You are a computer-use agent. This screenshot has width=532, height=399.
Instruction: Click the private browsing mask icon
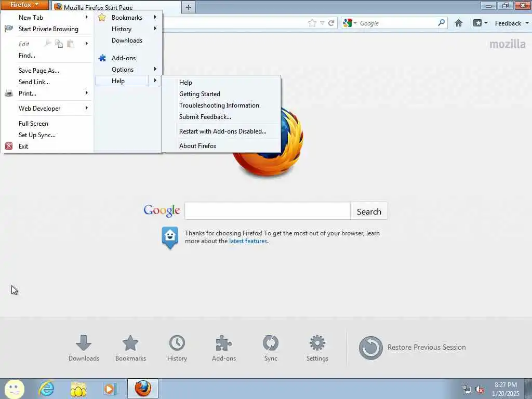click(9, 29)
